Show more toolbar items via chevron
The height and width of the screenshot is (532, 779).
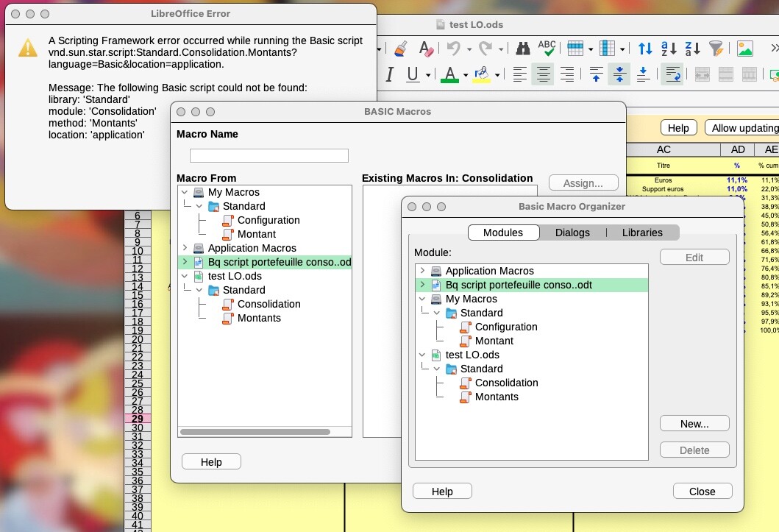pyautogui.click(x=774, y=48)
